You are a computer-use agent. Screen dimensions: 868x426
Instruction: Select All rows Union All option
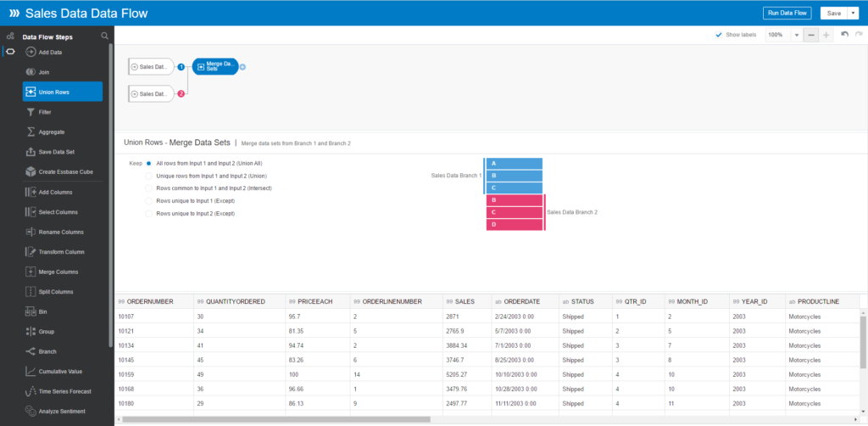pyautogui.click(x=148, y=164)
